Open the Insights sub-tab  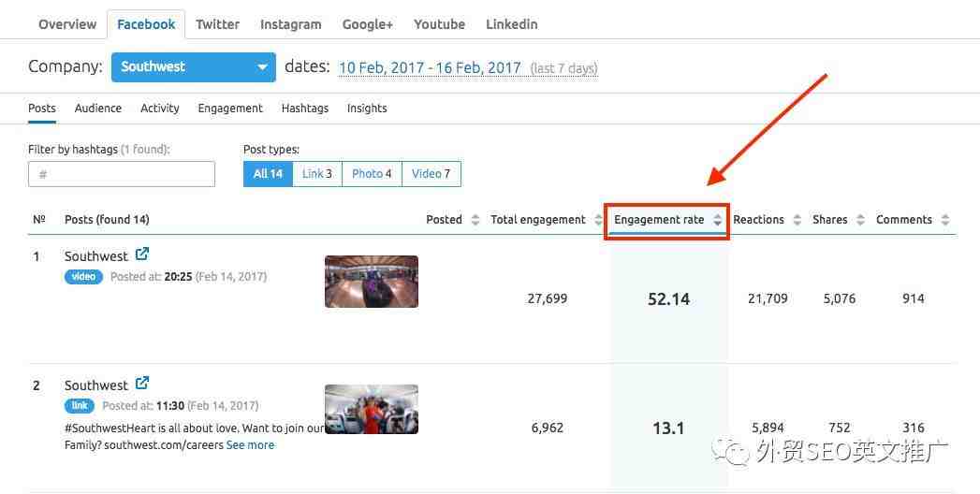[367, 108]
